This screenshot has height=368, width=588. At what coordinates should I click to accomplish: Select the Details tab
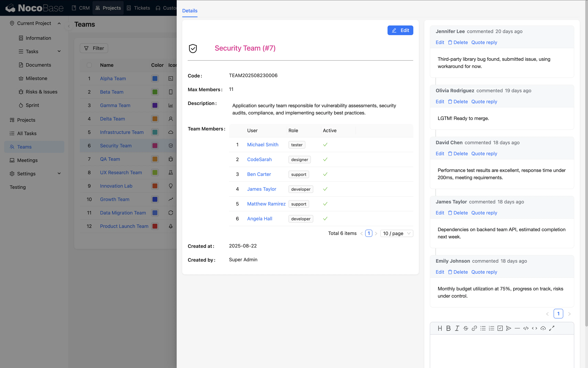(190, 11)
